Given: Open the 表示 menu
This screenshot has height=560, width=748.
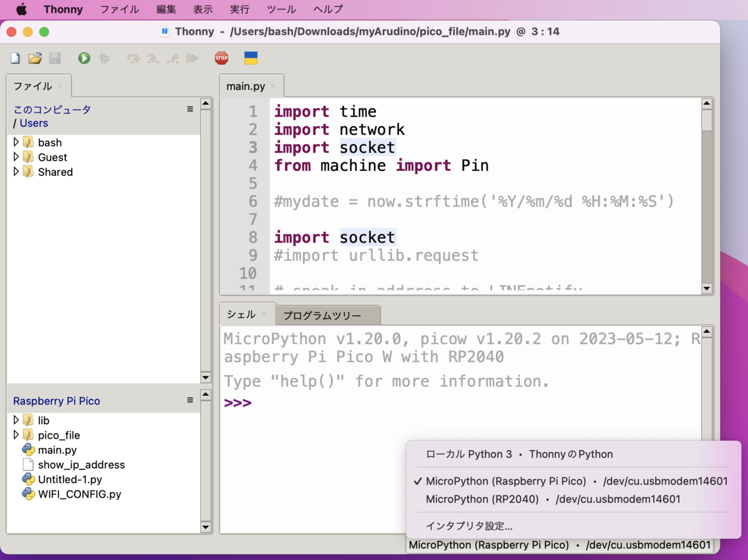Looking at the screenshot, I should coord(203,9).
